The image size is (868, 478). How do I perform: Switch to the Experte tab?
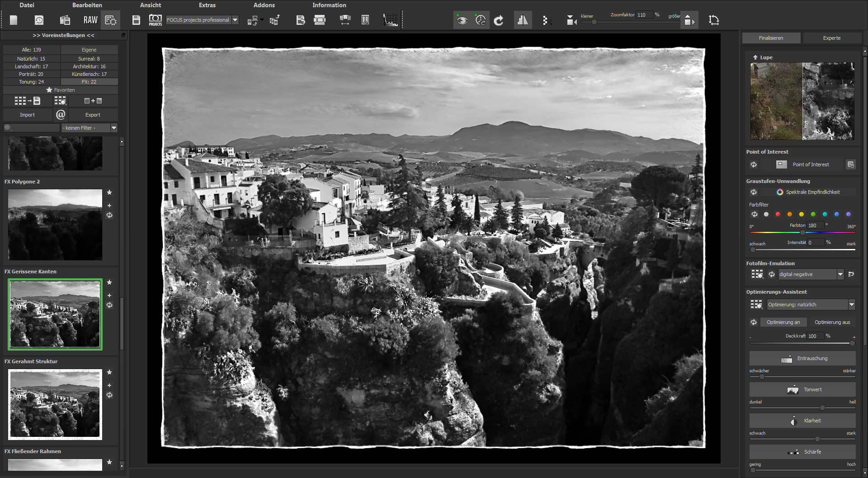[832, 38]
